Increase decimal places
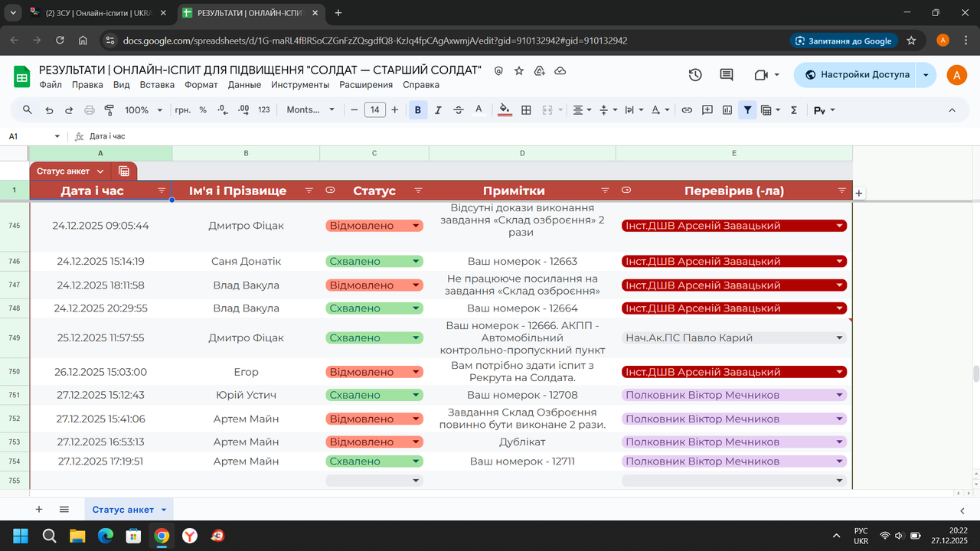The image size is (980, 551). [243, 110]
